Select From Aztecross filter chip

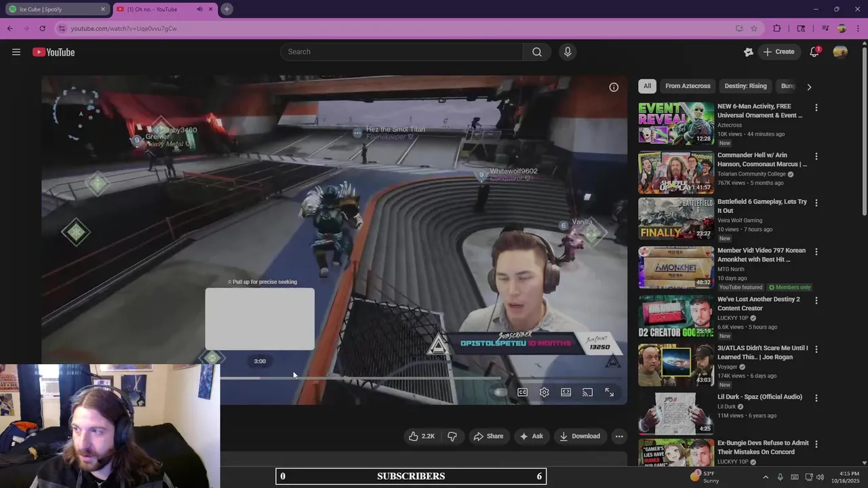coord(688,86)
